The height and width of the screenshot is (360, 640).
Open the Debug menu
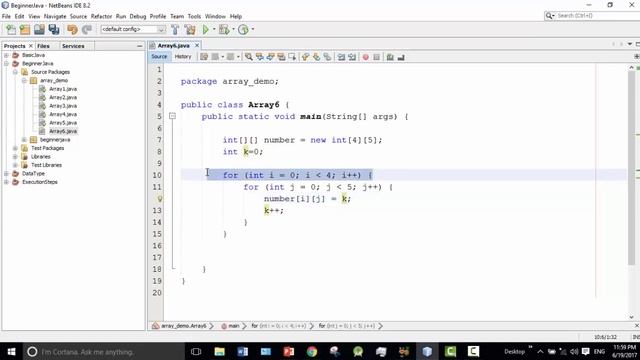click(x=138, y=16)
